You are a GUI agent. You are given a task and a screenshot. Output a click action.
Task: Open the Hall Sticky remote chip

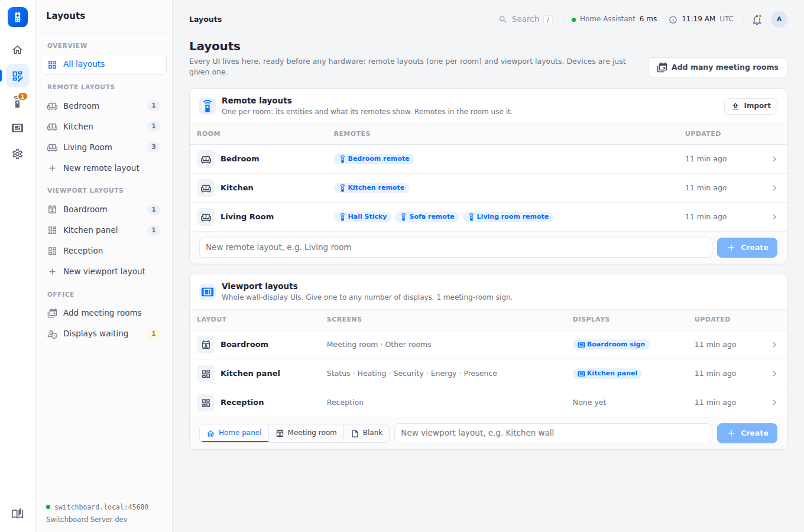(x=362, y=217)
